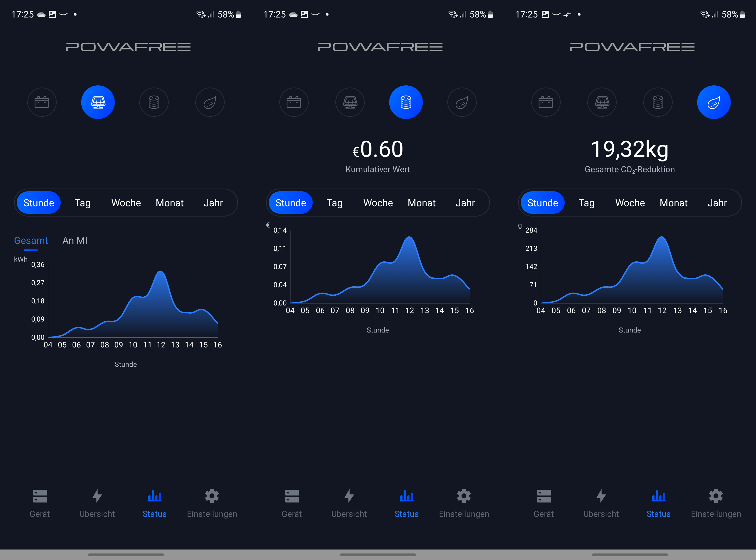756x560 pixels.
Task: Tap solar panel icon in right screen
Action: 602,102
